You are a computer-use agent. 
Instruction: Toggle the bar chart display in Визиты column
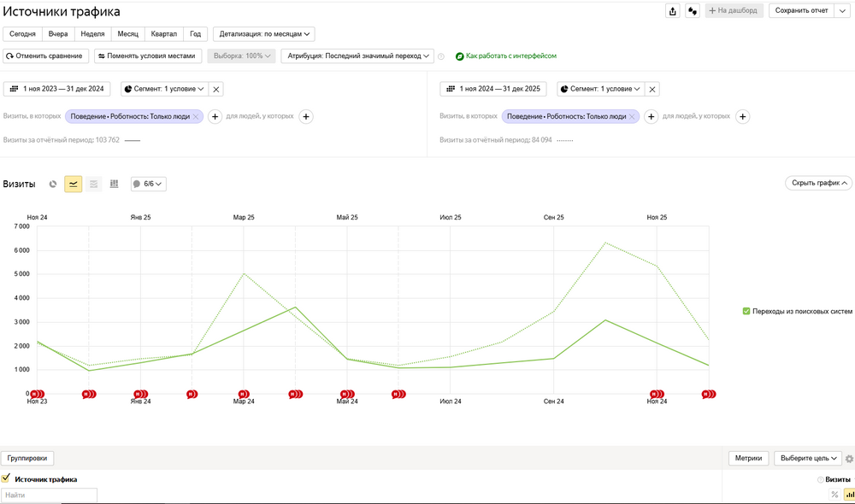[x=849, y=495]
